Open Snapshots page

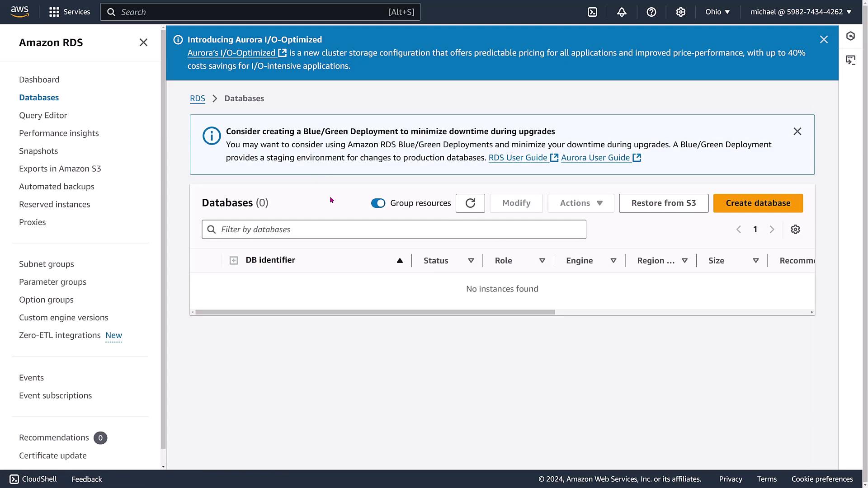point(38,151)
